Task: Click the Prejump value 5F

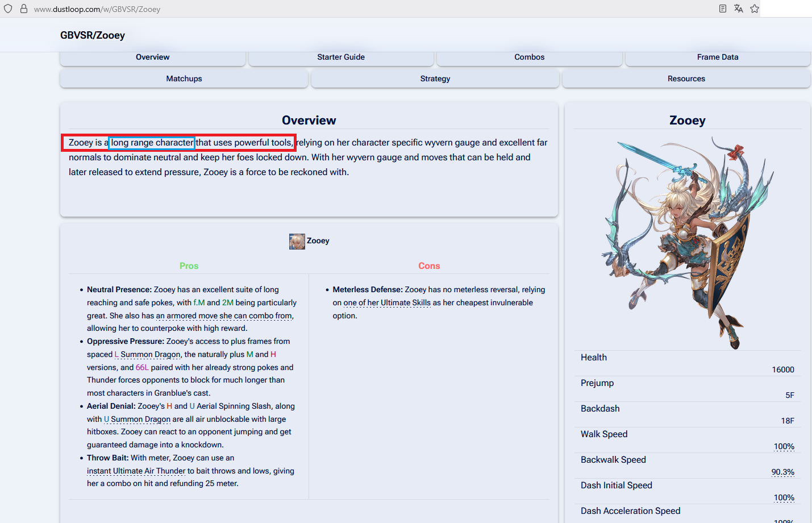Action: click(790, 395)
